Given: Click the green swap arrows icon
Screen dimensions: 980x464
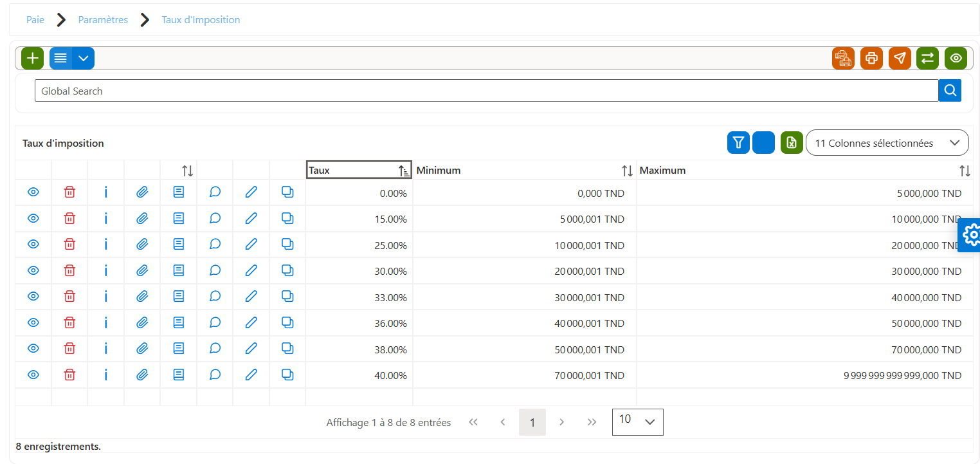Looking at the screenshot, I should (927, 58).
